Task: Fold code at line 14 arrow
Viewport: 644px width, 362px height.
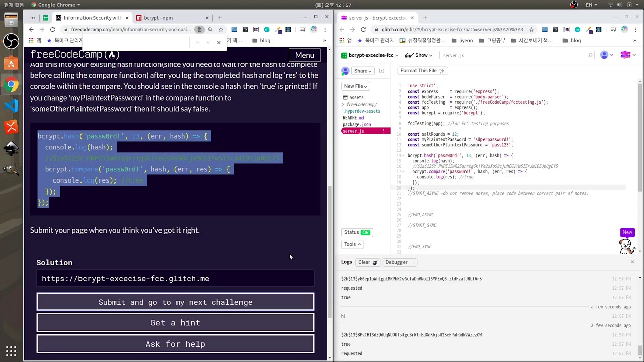Action: click(403, 156)
